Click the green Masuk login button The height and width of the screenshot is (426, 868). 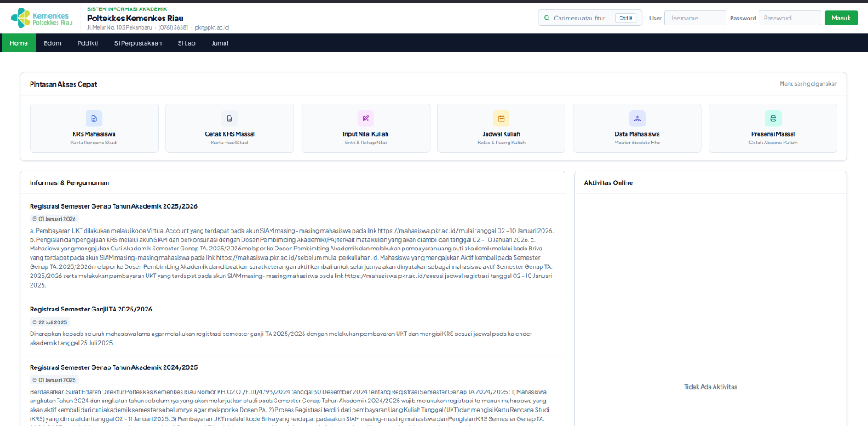(841, 18)
